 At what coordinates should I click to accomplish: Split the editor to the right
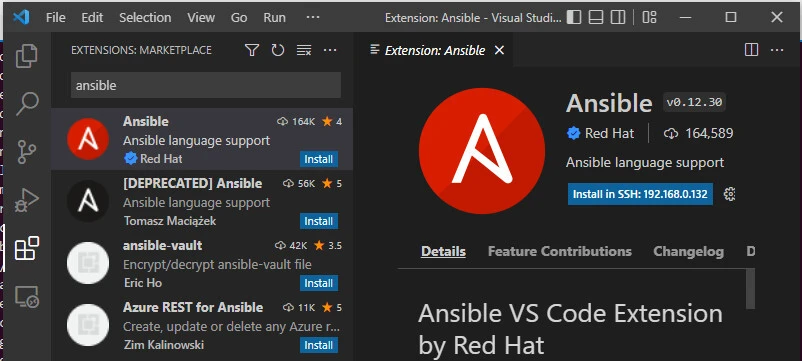point(751,50)
